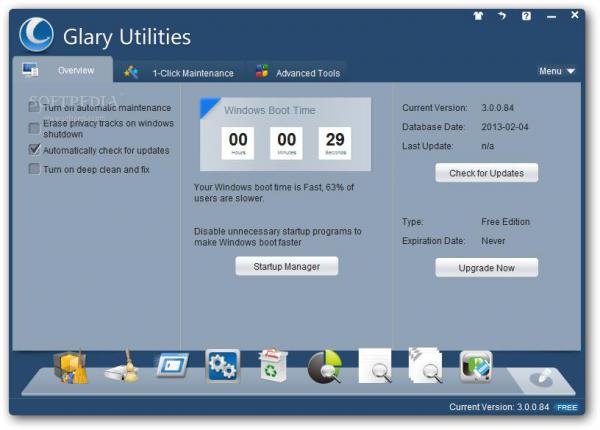Click the status bar Current Version text
The width and height of the screenshot is (600, 430).
click(499, 407)
